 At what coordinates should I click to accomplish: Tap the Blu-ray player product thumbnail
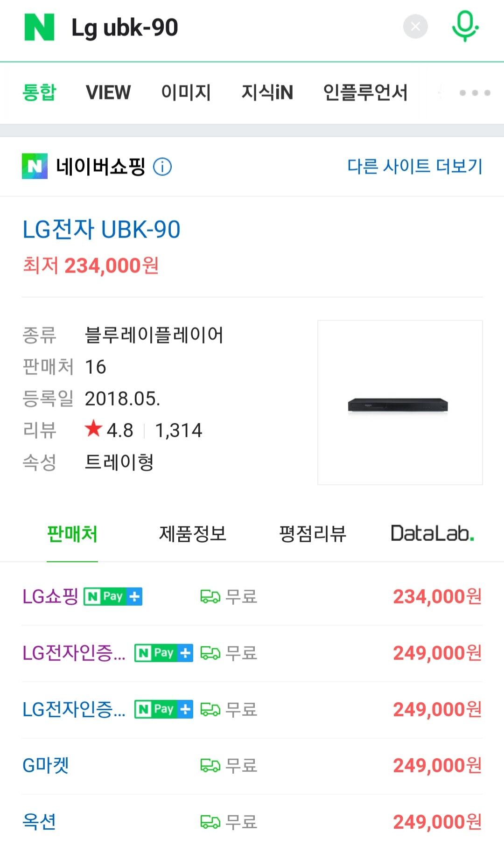pyautogui.click(x=400, y=402)
